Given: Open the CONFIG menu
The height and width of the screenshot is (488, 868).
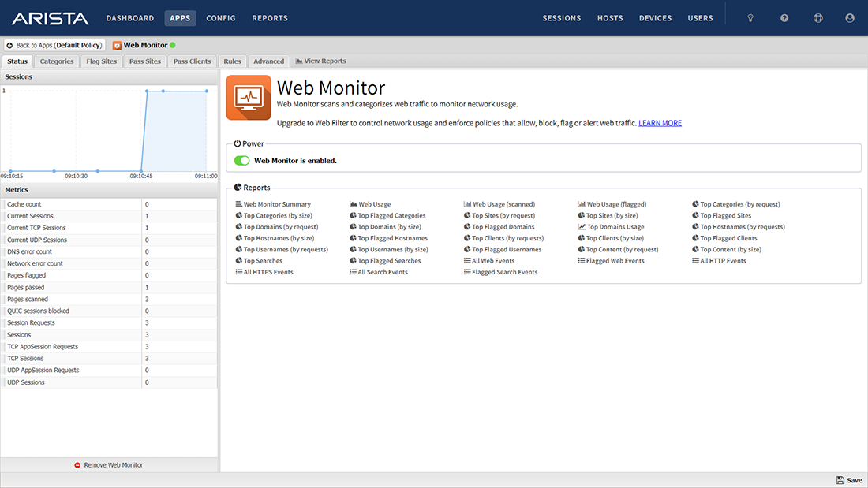Looking at the screenshot, I should (221, 18).
